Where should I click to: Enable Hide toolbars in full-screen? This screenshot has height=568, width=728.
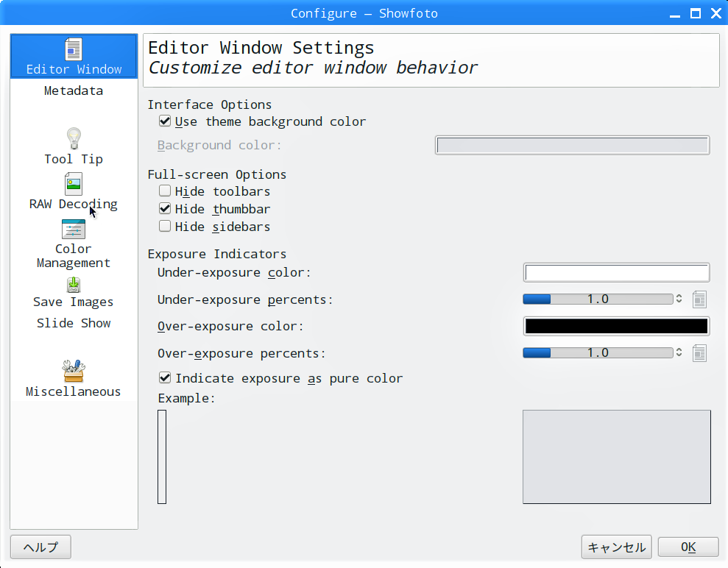click(x=165, y=191)
